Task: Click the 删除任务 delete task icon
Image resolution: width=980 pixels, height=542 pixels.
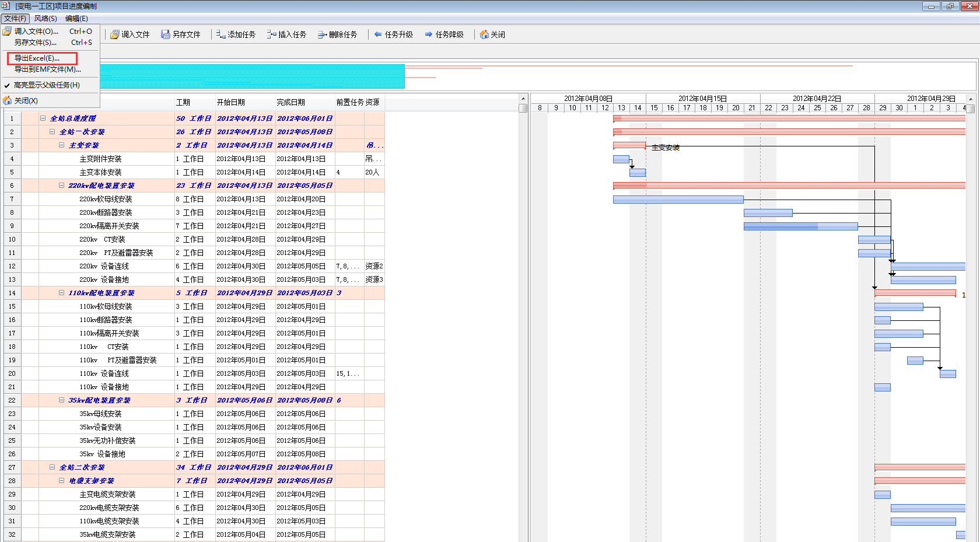Action: coord(322,35)
